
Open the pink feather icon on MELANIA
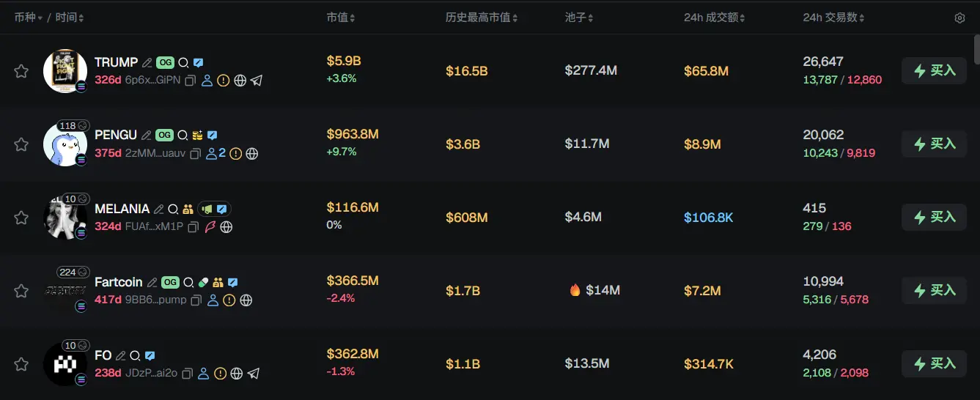click(210, 227)
